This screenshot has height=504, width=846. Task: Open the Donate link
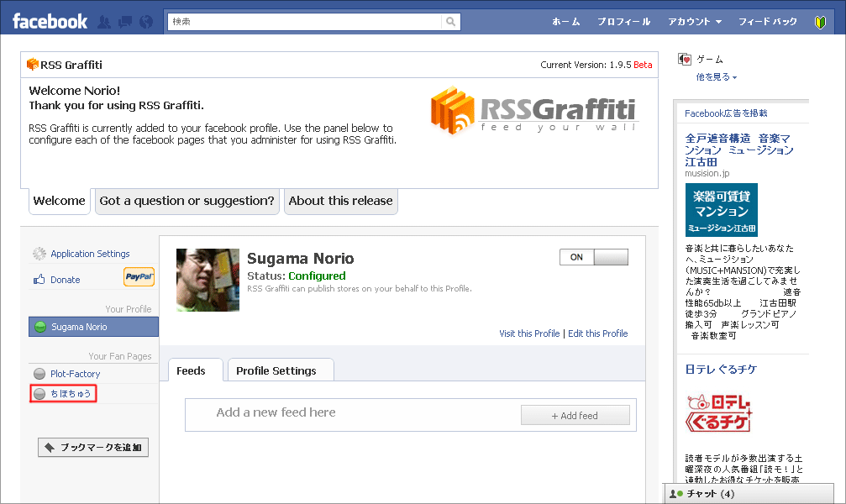[x=66, y=280]
